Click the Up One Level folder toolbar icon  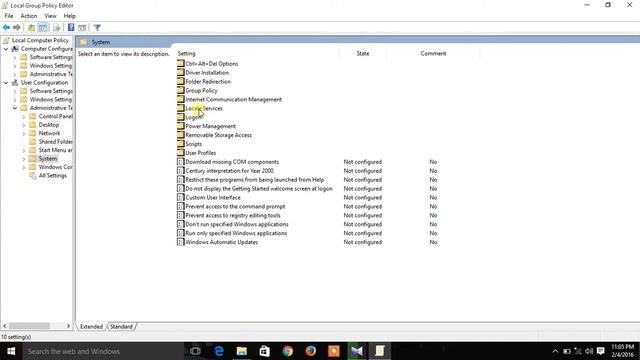click(x=31, y=27)
